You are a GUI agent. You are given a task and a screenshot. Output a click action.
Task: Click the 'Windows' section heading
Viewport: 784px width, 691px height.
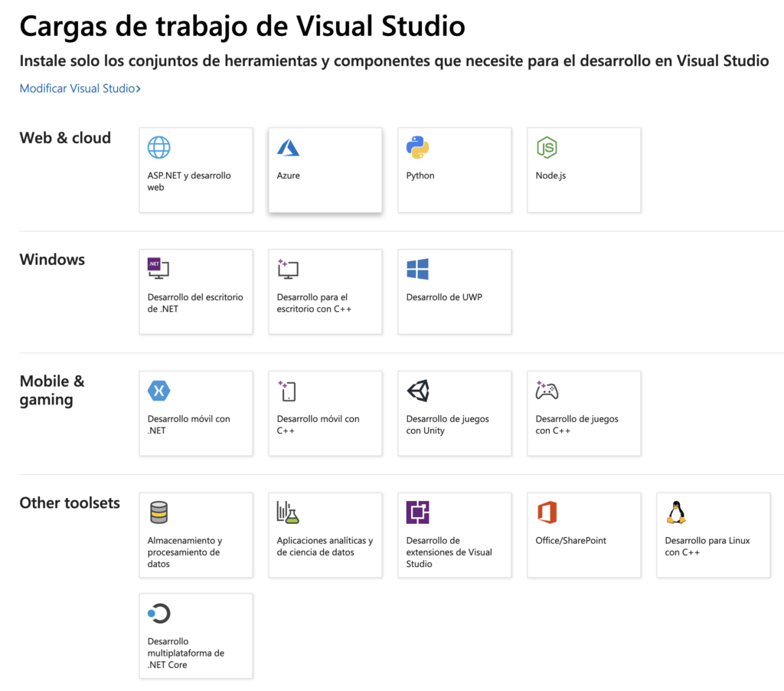[x=52, y=259]
